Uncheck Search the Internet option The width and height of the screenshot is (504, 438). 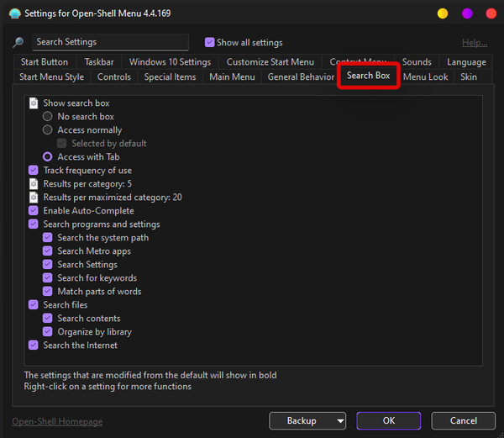tap(34, 346)
